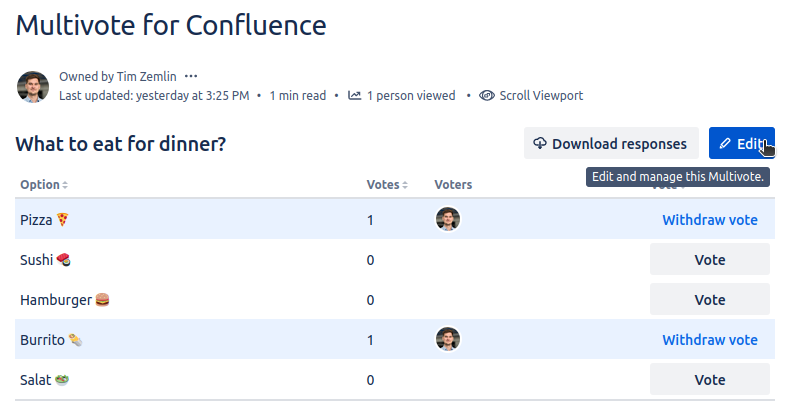The image size is (786, 412).
Task: Sort table by Option column
Action: tap(44, 185)
